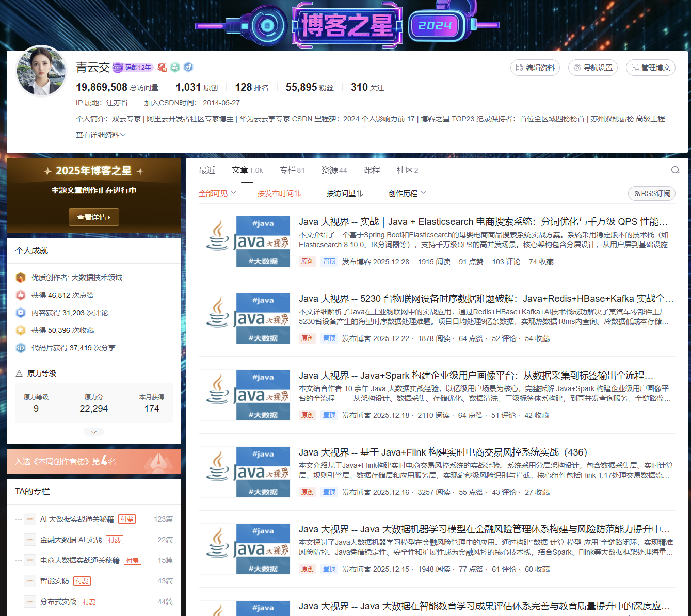Image resolution: width=691 pixels, height=616 pixels.
Task: Click the search magnifier icon
Action: coord(675,170)
